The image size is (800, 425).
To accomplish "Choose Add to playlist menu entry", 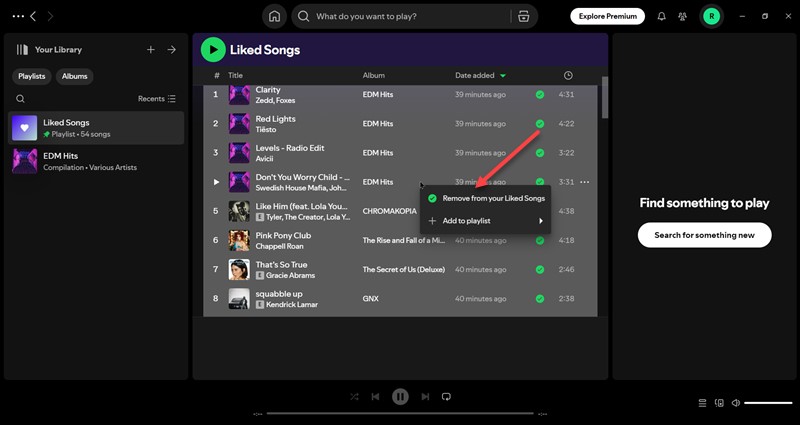I will pos(485,221).
